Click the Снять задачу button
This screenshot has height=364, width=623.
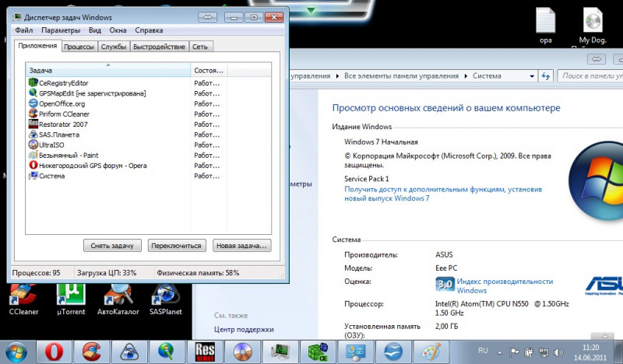pos(112,246)
